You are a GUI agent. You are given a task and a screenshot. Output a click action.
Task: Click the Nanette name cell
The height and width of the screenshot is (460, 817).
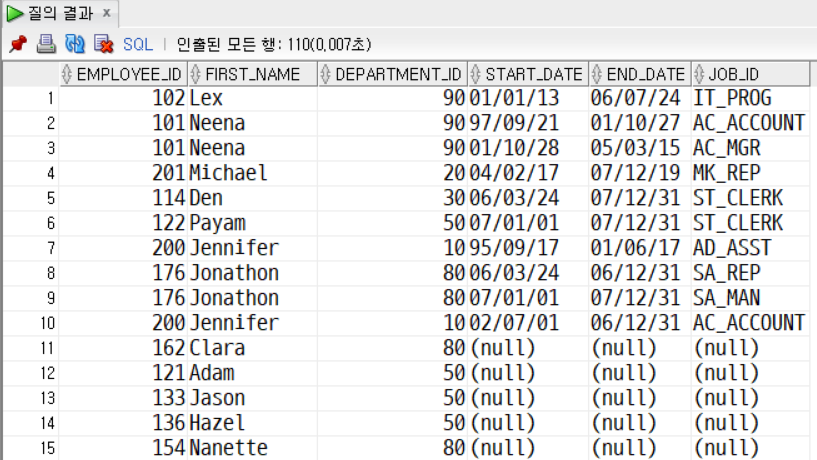point(253,448)
